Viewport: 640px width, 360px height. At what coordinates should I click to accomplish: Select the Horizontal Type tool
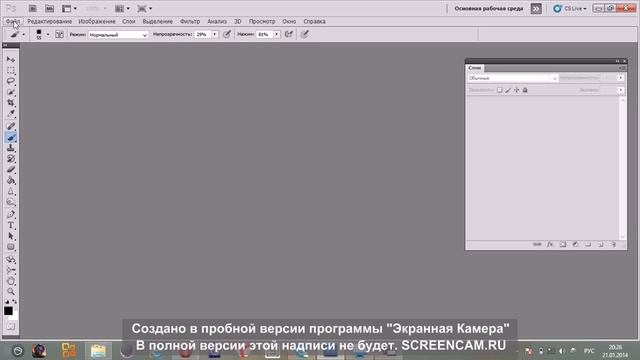pyautogui.click(x=11, y=225)
